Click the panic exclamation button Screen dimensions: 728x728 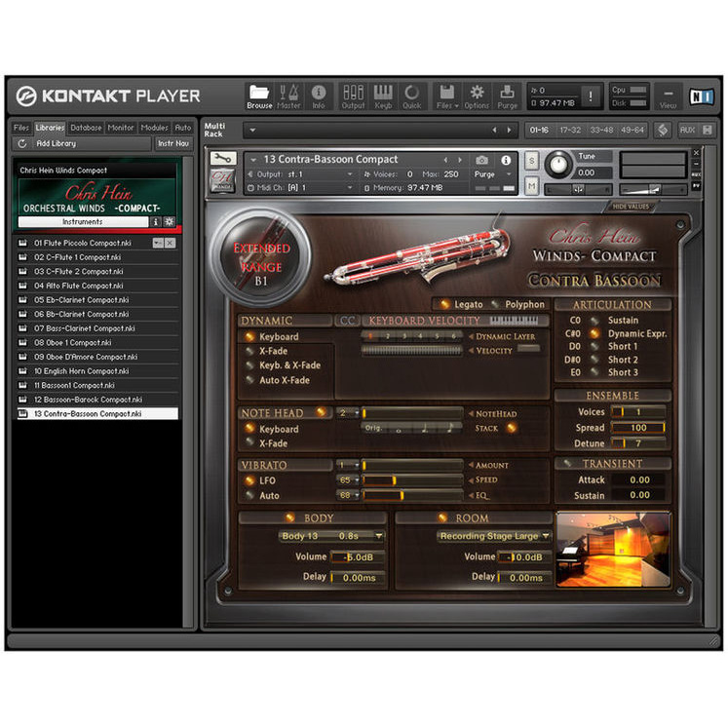point(591,96)
